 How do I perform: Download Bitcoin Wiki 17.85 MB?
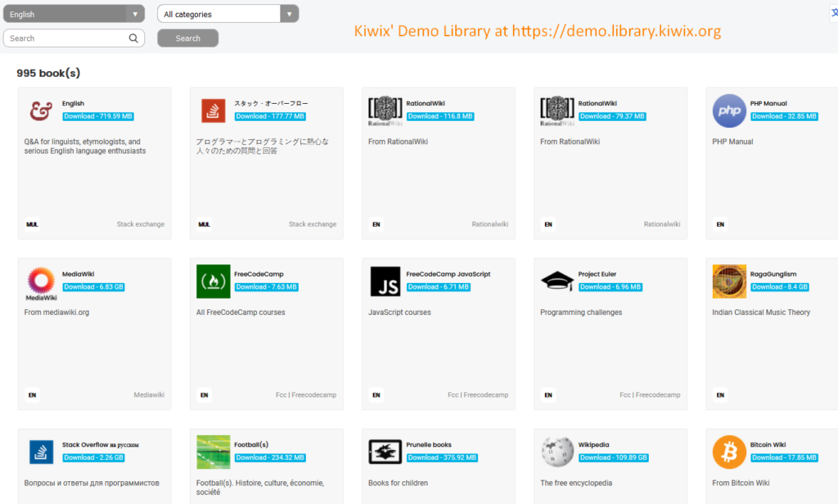pos(784,457)
